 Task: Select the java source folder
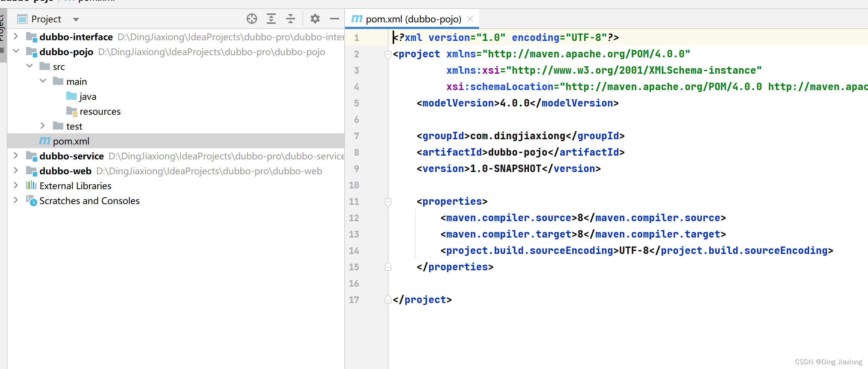(176, 96)
